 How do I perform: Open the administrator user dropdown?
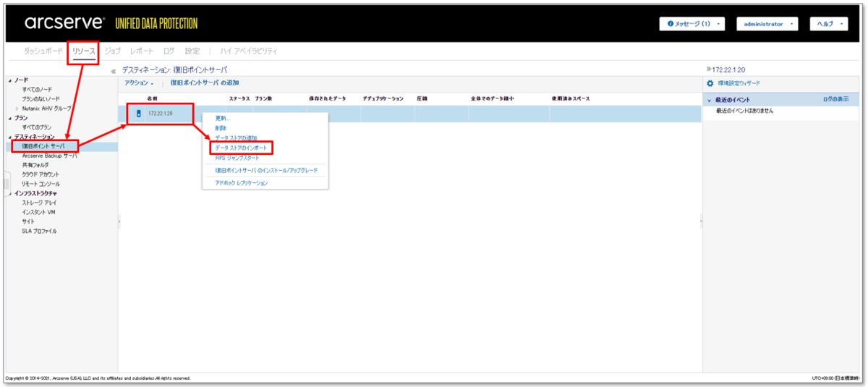pyautogui.click(x=767, y=24)
